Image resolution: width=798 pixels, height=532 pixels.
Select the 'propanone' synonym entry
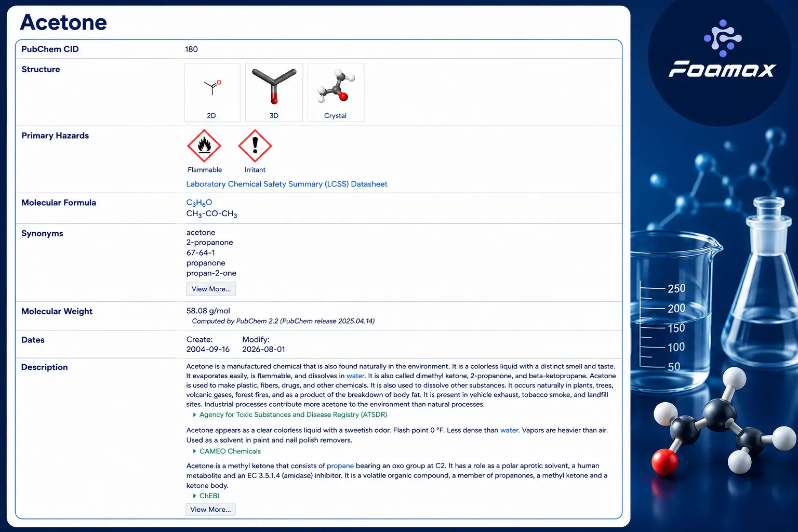coord(206,263)
